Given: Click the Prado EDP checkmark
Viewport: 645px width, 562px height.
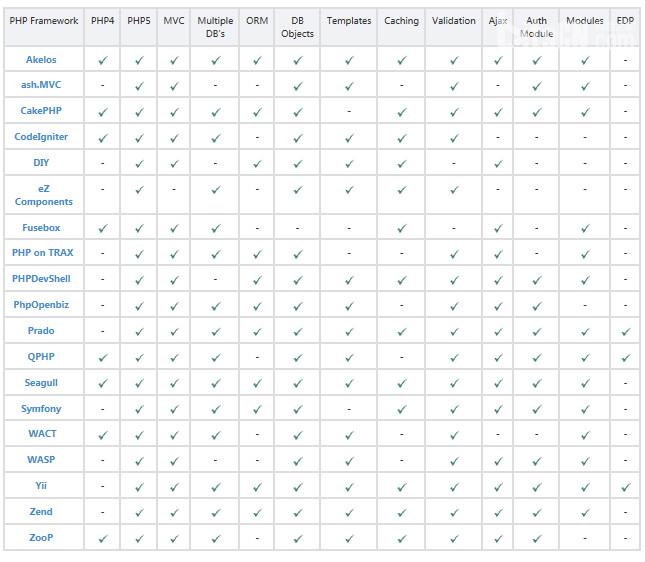Looking at the screenshot, I should pyautogui.click(x=625, y=331).
